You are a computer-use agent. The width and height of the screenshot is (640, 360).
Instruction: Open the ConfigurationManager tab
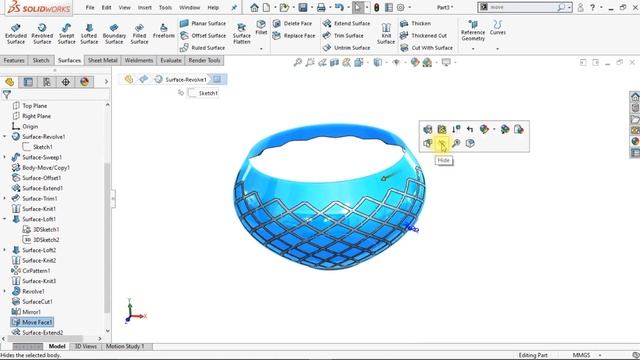point(47,82)
